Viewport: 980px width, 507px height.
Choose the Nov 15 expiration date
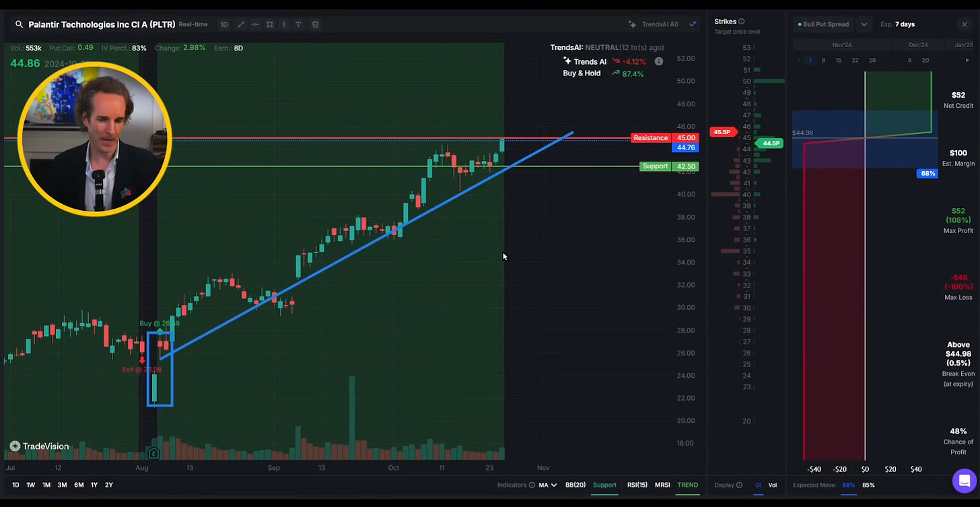click(x=838, y=60)
